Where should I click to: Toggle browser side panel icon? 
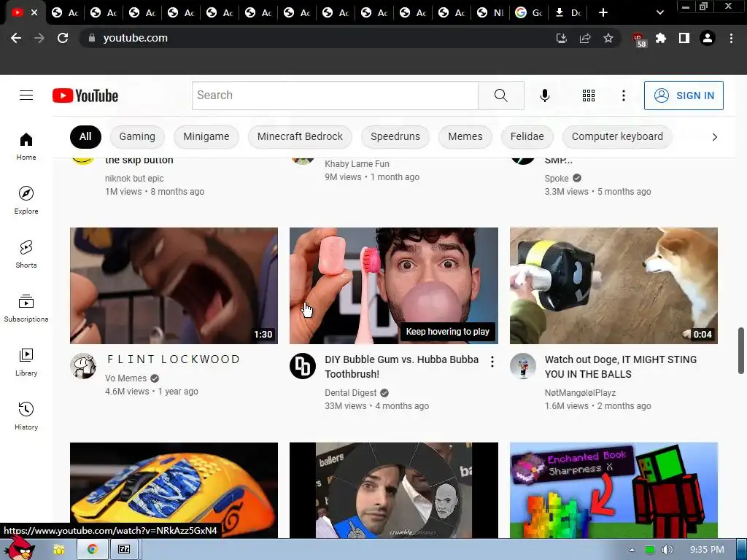[x=684, y=38]
